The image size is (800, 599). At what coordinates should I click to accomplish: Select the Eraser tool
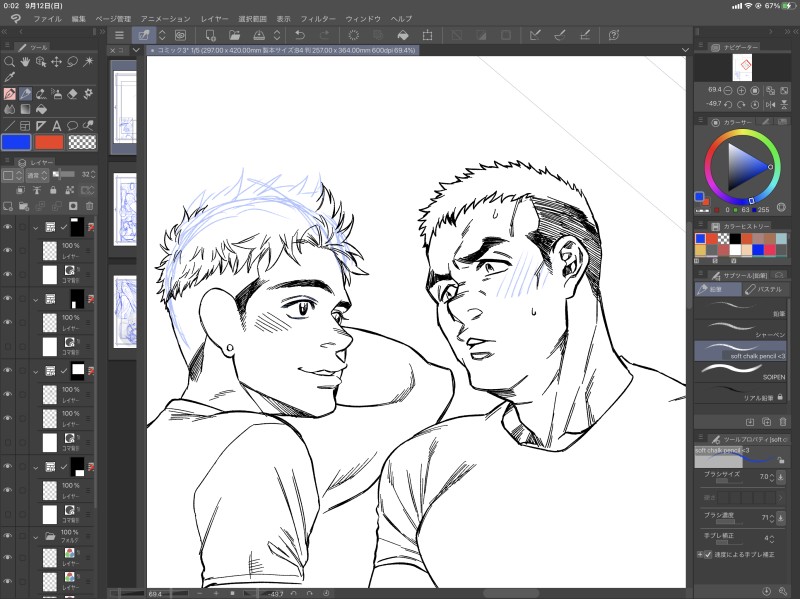click(x=72, y=94)
